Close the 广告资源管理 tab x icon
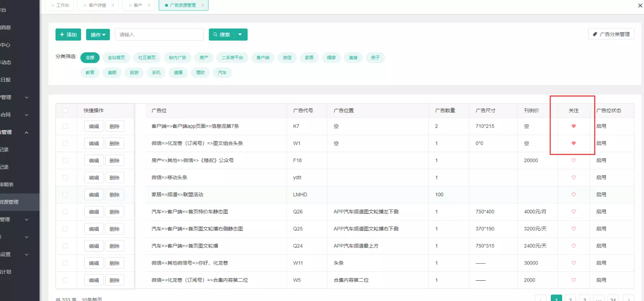The height and width of the screenshot is (301, 644). click(203, 5)
